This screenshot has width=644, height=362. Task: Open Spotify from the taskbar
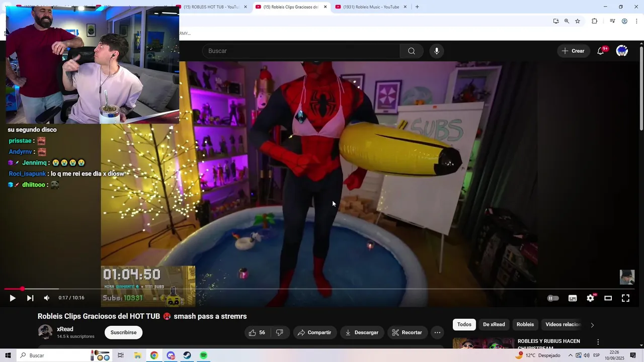point(203,355)
